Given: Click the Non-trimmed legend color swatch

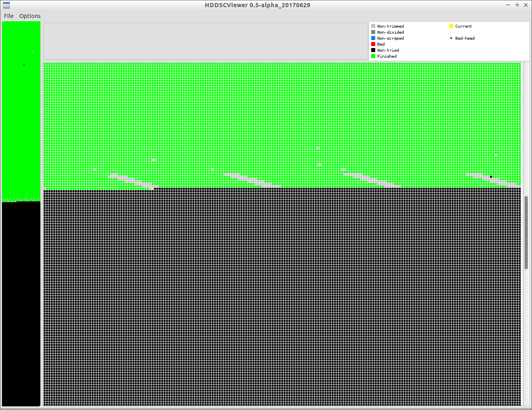Looking at the screenshot, I should 373,26.
